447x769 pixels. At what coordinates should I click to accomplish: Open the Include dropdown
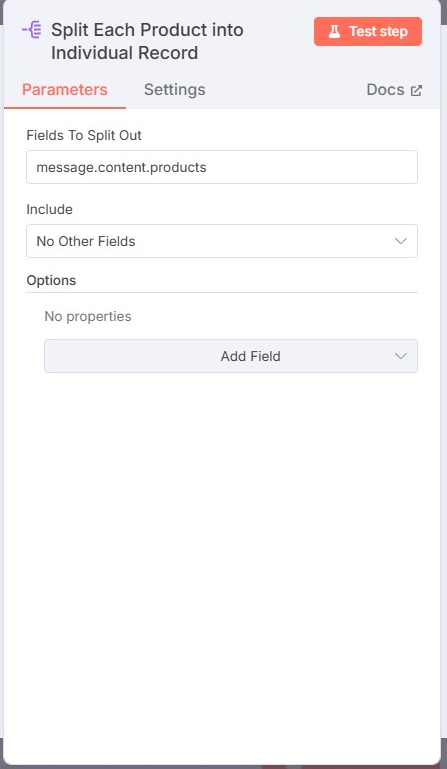[222, 241]
